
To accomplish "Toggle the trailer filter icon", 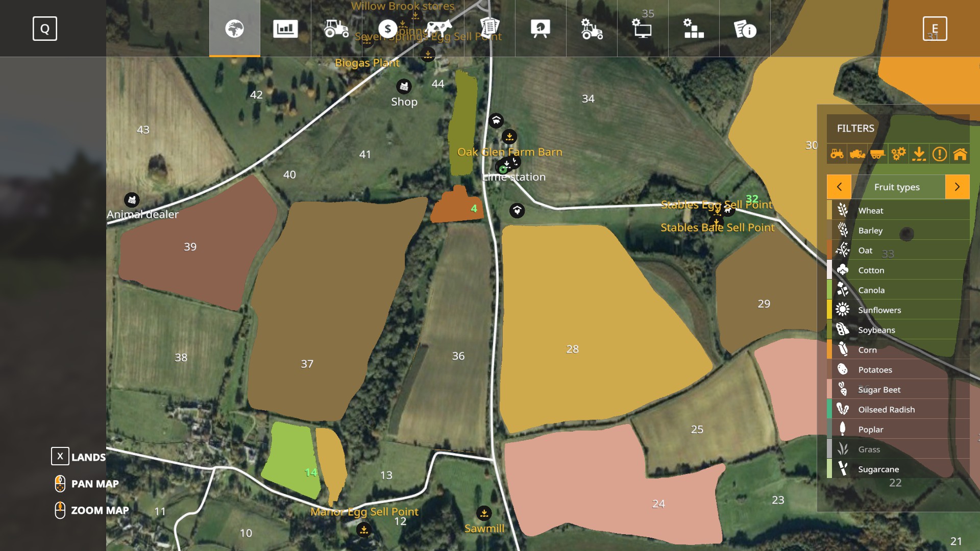I will [877, 154].
